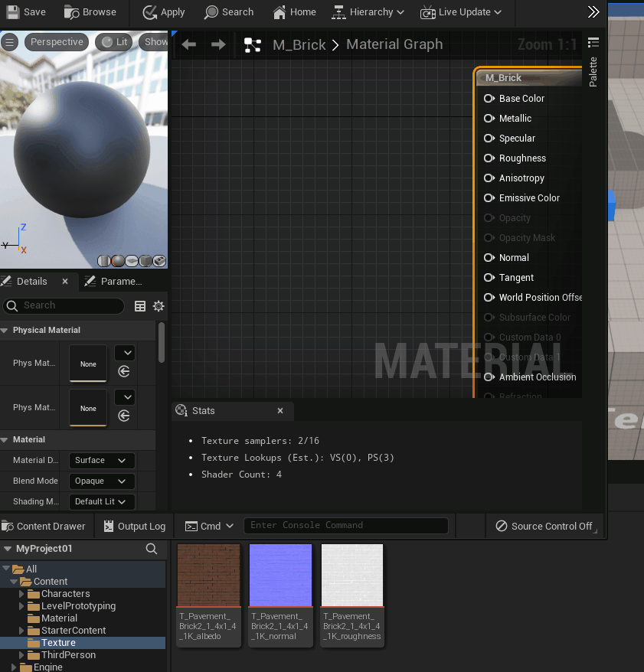Open the Palette side panel

[593, 72]
